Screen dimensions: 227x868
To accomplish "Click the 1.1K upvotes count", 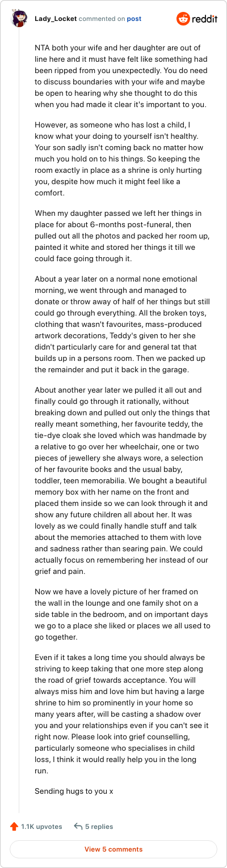I will point(41,827).
